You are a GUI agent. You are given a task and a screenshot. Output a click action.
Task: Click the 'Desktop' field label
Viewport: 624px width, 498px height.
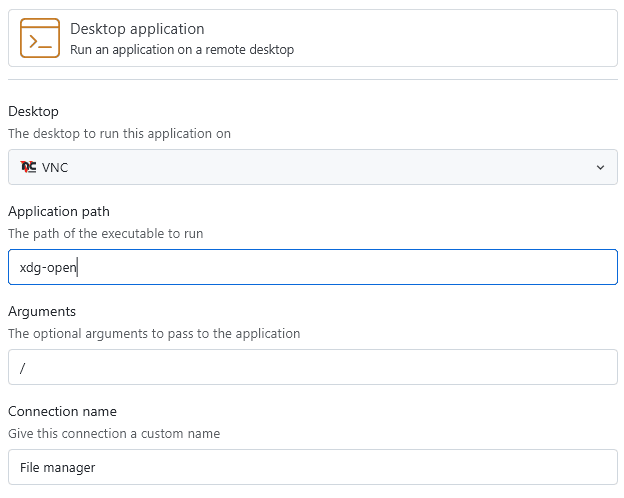(33, 111)
